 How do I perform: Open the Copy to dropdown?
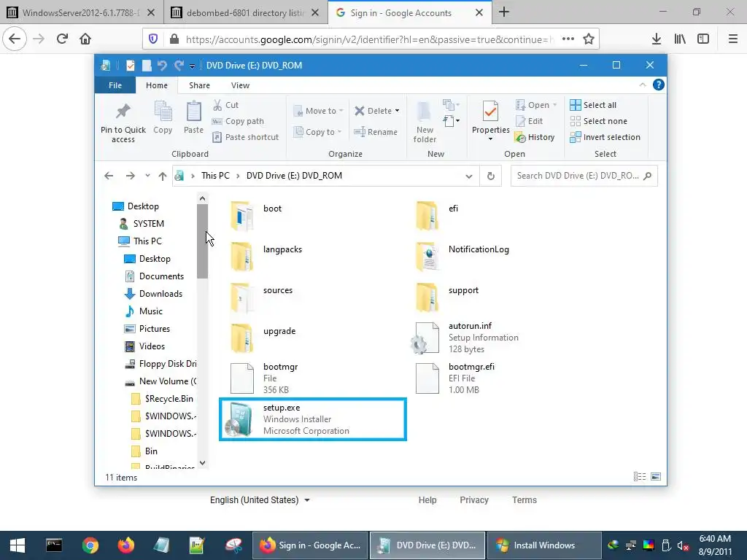tap(318, 132)
